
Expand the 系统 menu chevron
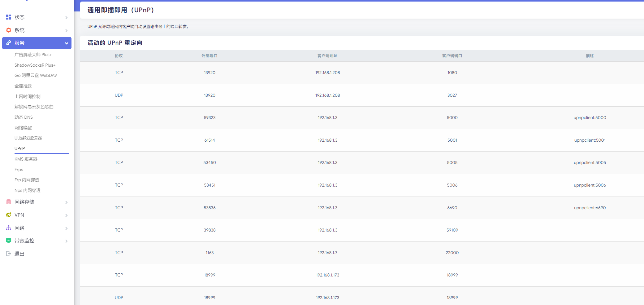point(66,30)
